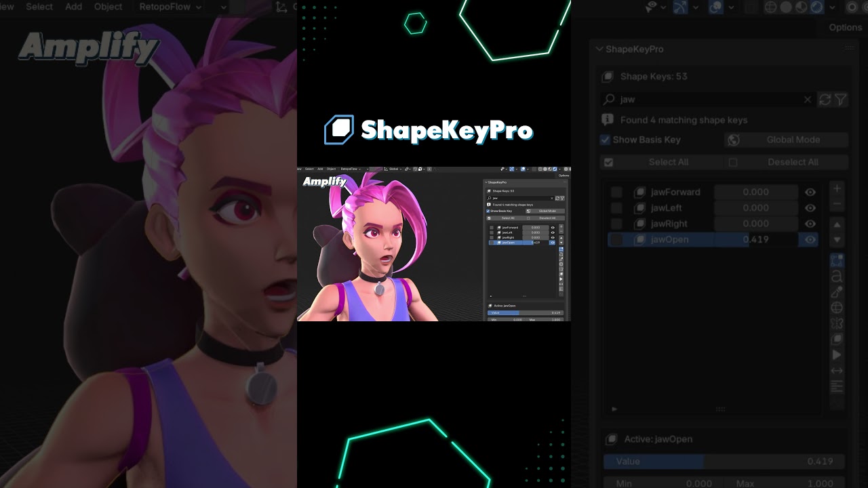Click the letter-a search icon in background vertical toolbar
Viewport: 868px width, 488px height.
point(837,277)
